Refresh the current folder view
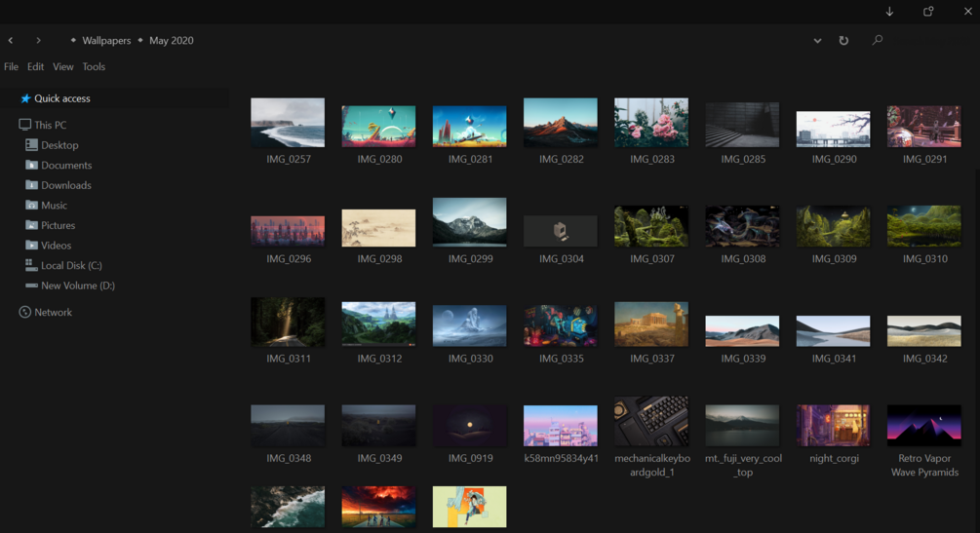980x533 pixels. click(843, 40)
